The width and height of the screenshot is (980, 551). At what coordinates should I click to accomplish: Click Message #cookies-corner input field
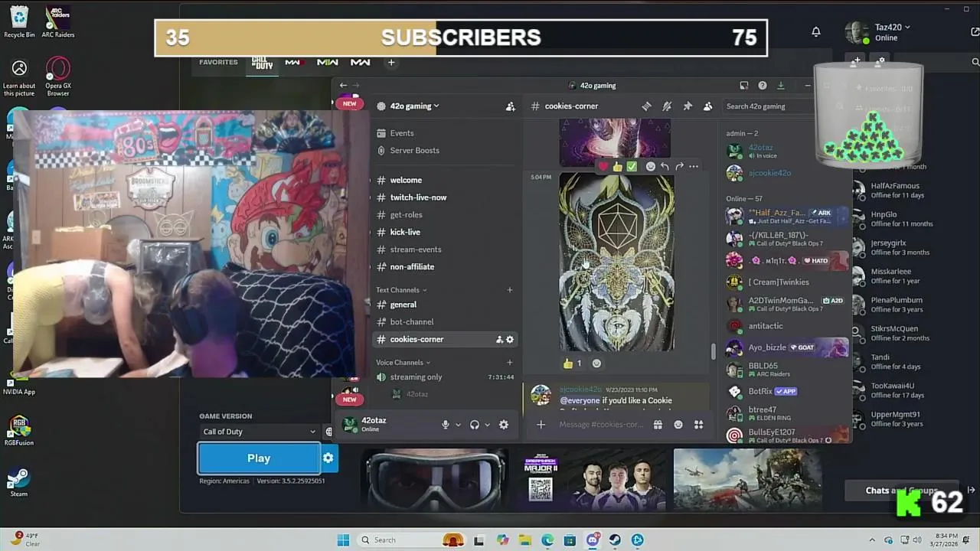click(x=601, y=425)
